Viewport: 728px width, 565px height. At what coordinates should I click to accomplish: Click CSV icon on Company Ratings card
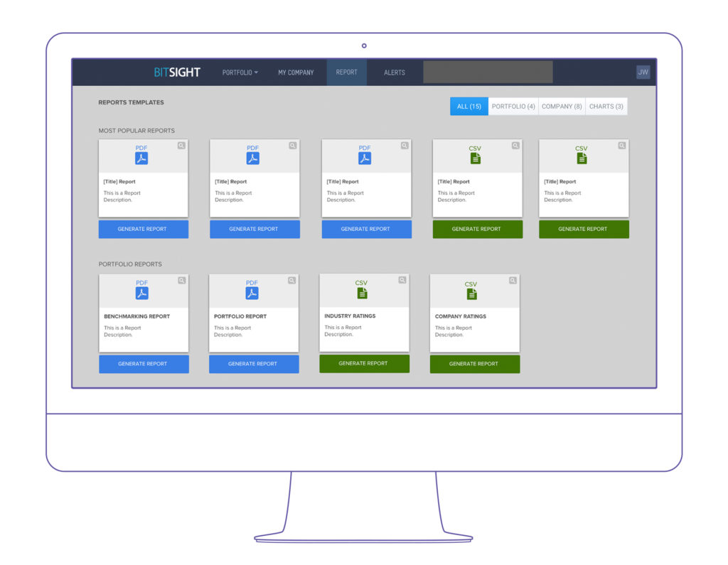point(471,294)
